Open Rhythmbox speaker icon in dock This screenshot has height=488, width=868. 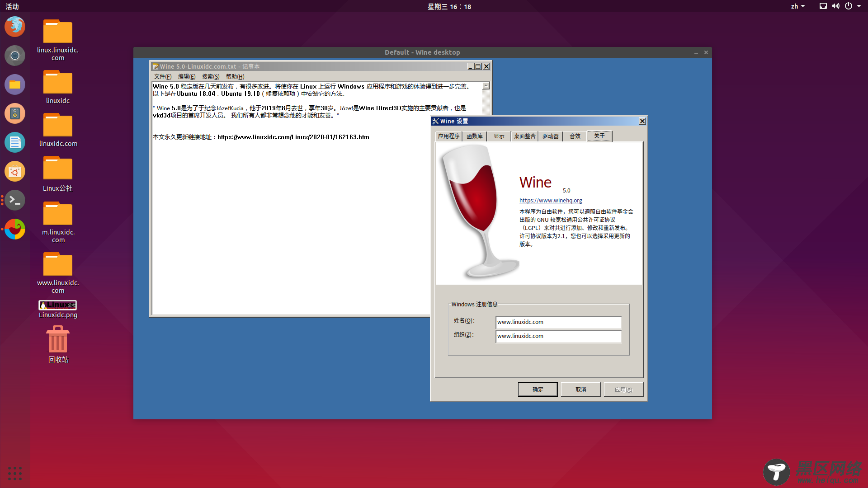[15, 113]
